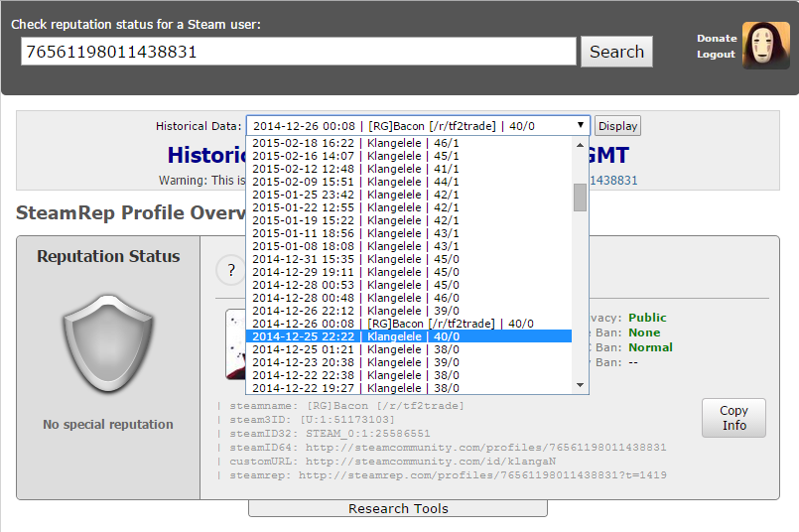Click the steamID32 STEAM_0:1:25586551 text
Screen dimensions: 799x532
click(x=367, y=434)
